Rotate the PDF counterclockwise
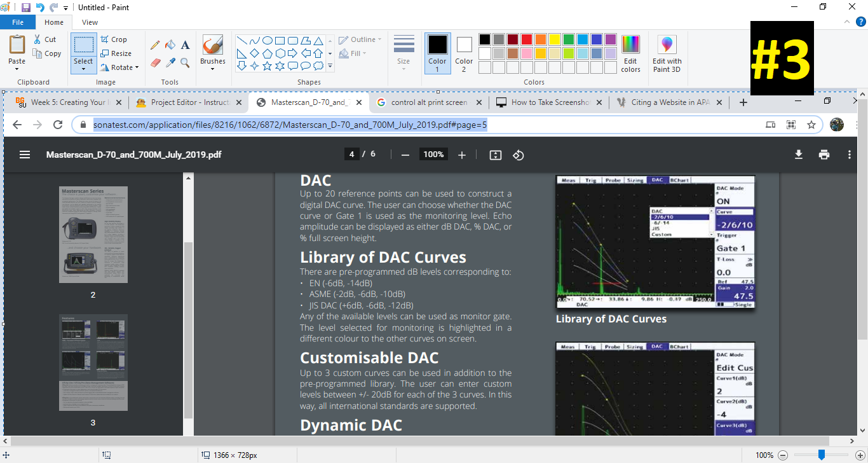 point(519,155)
